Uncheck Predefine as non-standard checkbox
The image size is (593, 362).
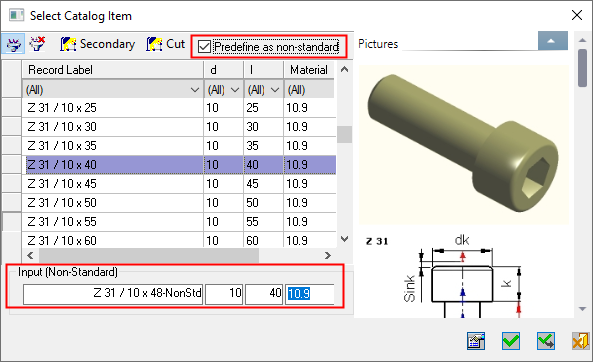pyautogui.click(x=204, y=47)
